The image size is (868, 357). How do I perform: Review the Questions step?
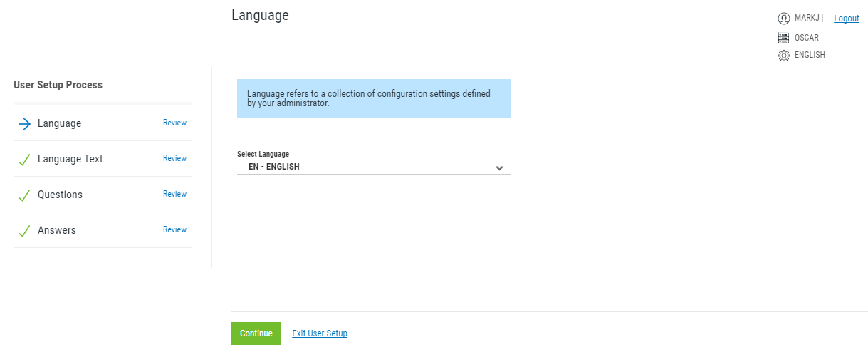(174, 195)
